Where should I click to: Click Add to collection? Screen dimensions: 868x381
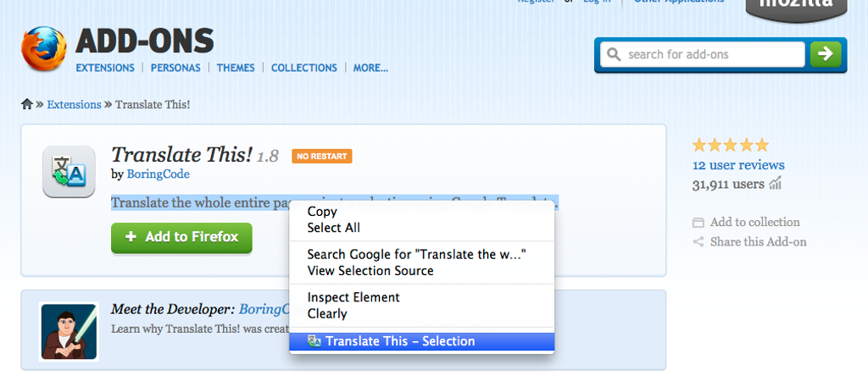coord(746,223)
